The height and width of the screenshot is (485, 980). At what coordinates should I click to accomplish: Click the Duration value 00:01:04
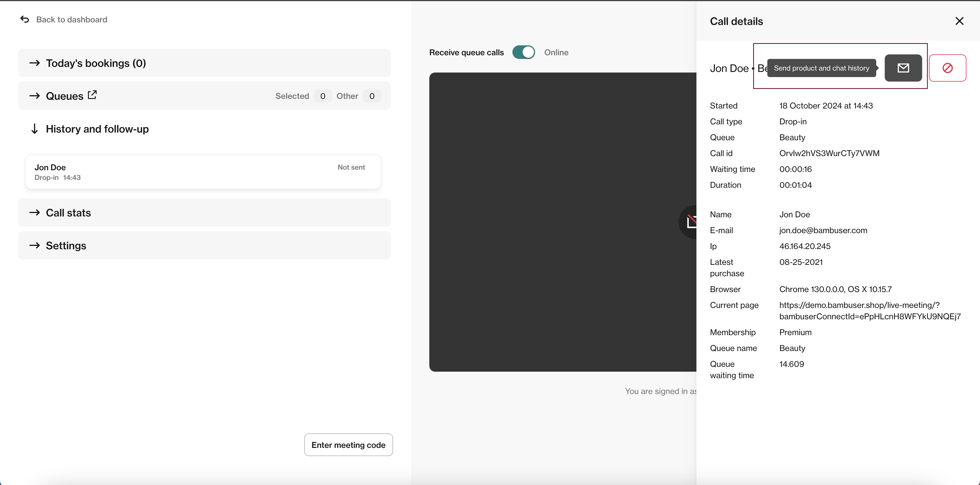(x=795, y=185)
